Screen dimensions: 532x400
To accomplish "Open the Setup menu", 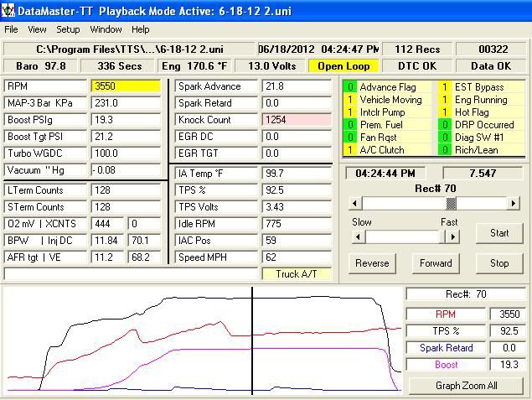I will coord(68,29).
